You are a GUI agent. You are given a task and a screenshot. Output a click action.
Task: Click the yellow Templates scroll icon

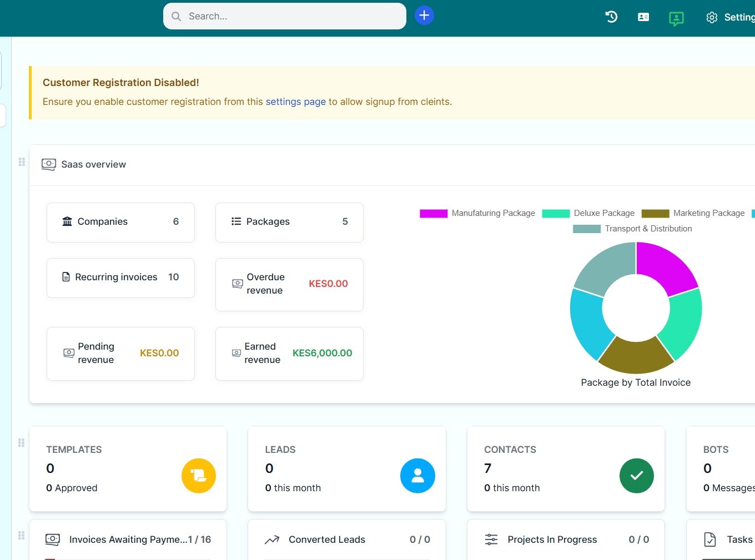[x=198, y=476]
